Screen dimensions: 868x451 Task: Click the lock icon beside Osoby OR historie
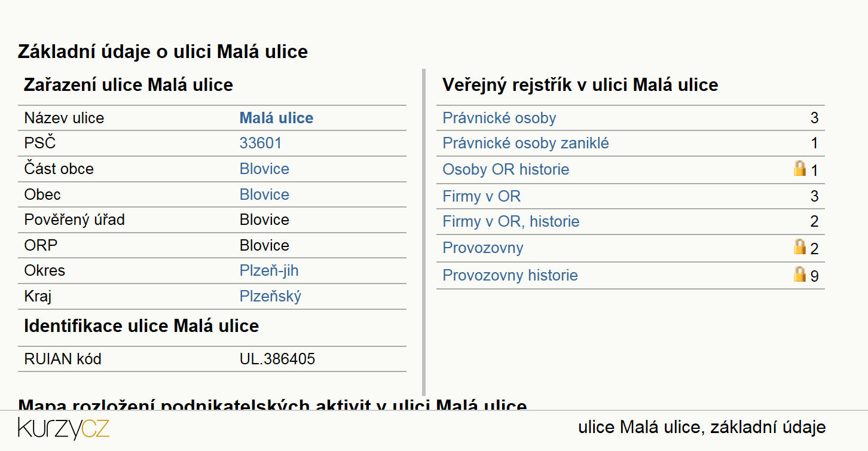tap(800, 169)
